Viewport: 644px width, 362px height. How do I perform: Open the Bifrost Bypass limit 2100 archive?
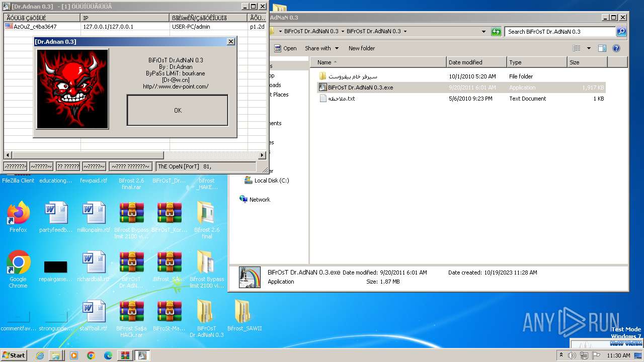pos(131,220)
